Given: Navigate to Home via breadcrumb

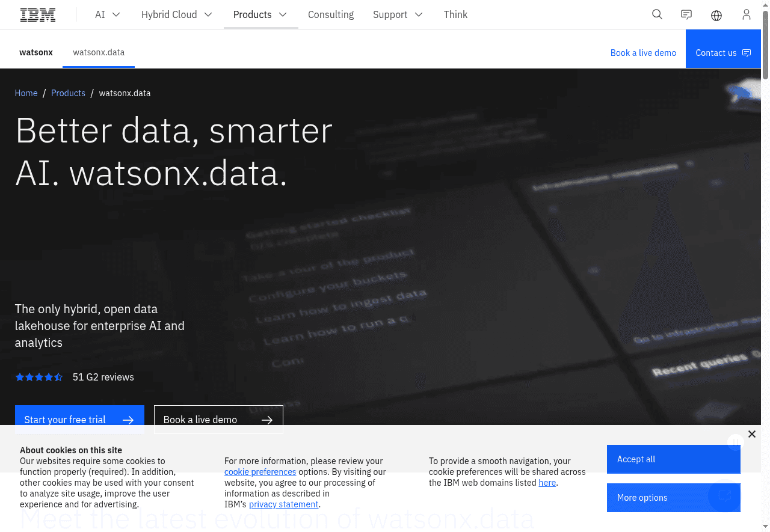Looking at the screenshot, I should coord(26,93).
